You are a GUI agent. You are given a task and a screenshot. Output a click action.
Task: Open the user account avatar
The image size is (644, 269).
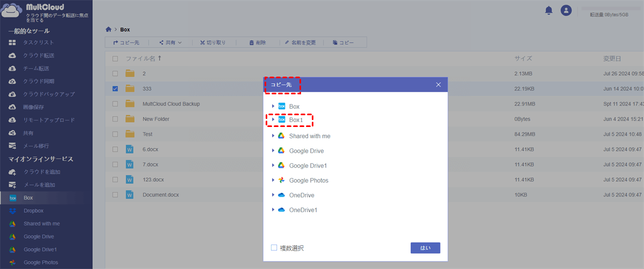pyautogui.click(x=566, y=10)
